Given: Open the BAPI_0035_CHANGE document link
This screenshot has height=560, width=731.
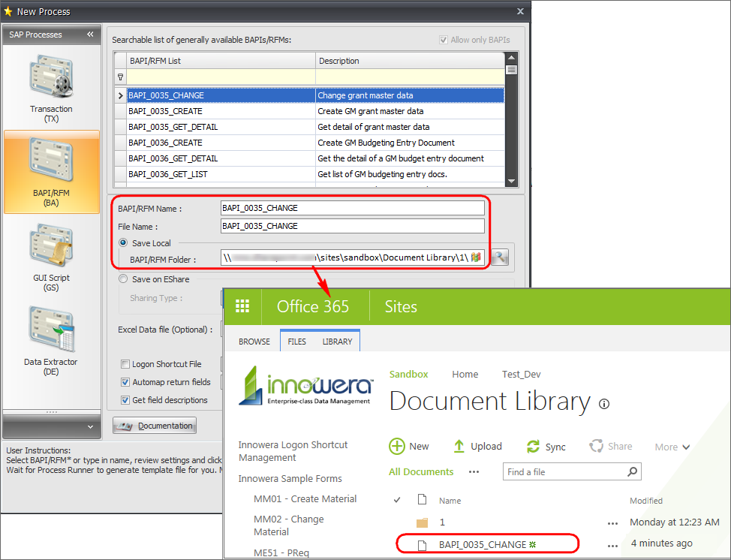Looking at the screenshot, I should point(482,544).
